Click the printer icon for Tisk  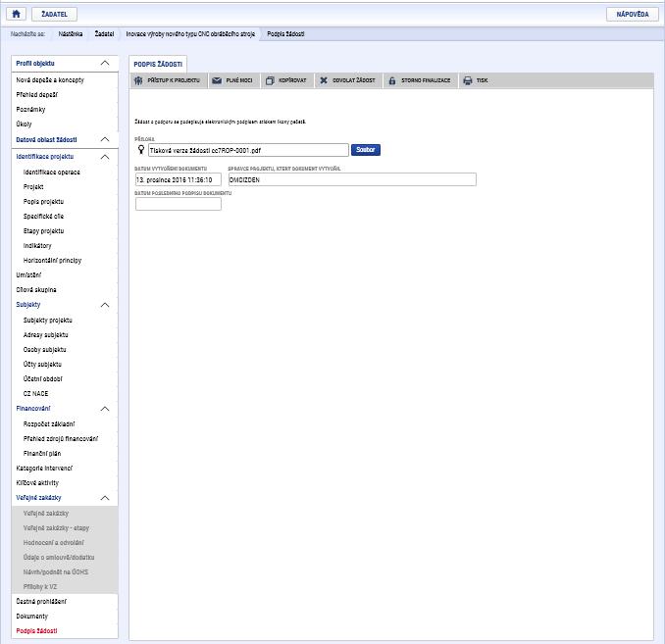click(x=468, y=80)
